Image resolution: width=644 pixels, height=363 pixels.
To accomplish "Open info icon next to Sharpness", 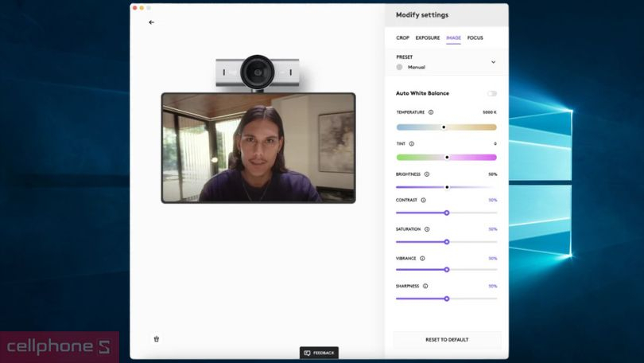I will pyautogui.click(x=425, y=286).
